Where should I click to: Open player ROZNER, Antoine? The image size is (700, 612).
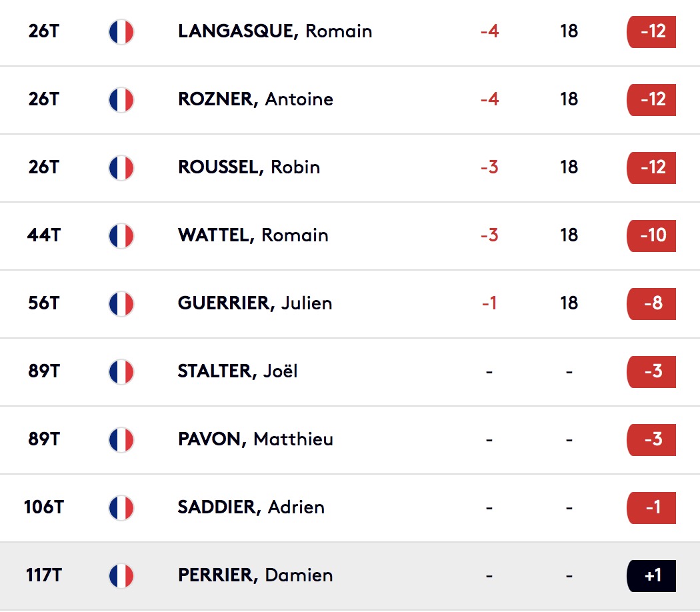[255, 99]
